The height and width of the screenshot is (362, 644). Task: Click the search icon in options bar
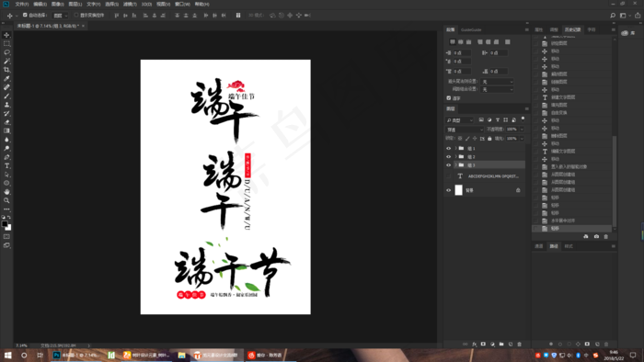point(613,16)
